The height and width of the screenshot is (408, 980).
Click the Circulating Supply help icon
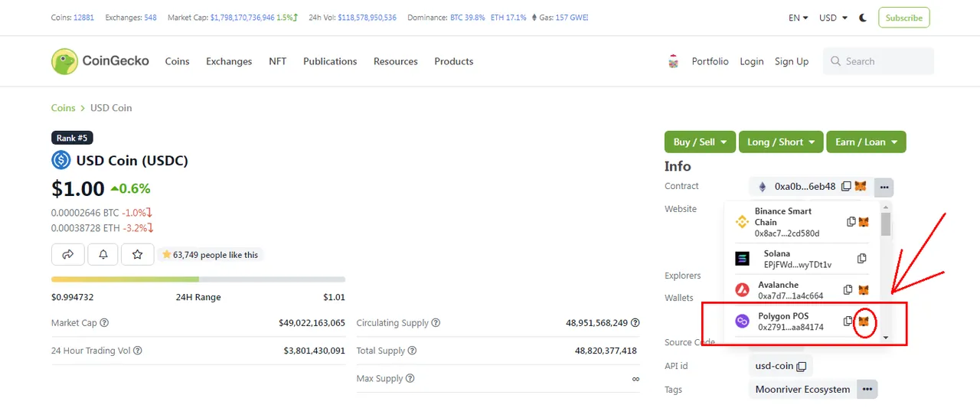436,323
